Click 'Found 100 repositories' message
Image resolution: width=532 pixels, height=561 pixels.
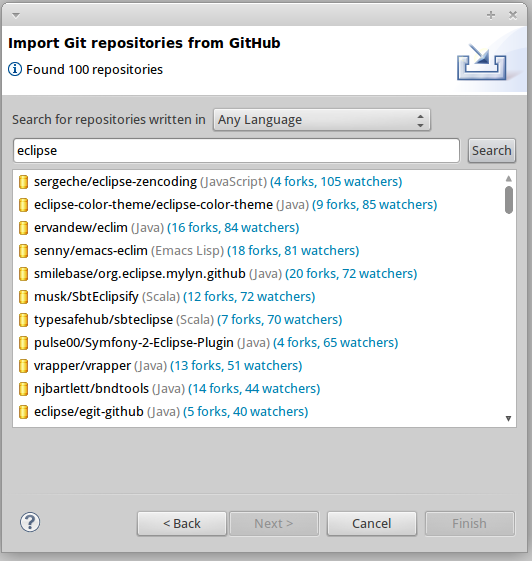[x=94, y=69]
